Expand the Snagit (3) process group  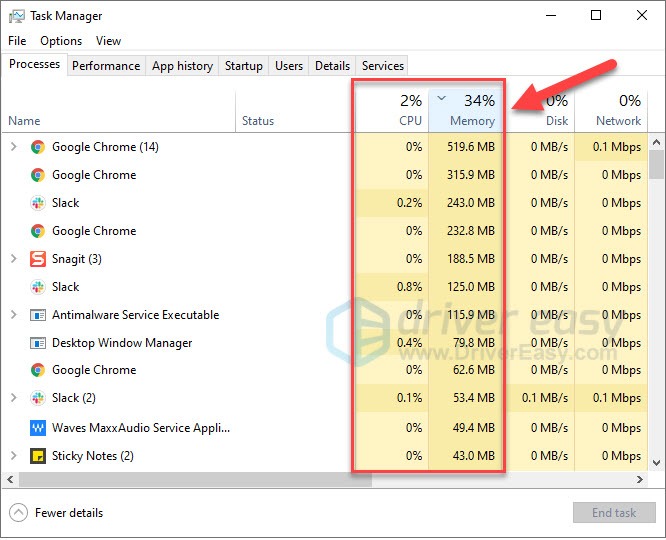click(13, 259)
